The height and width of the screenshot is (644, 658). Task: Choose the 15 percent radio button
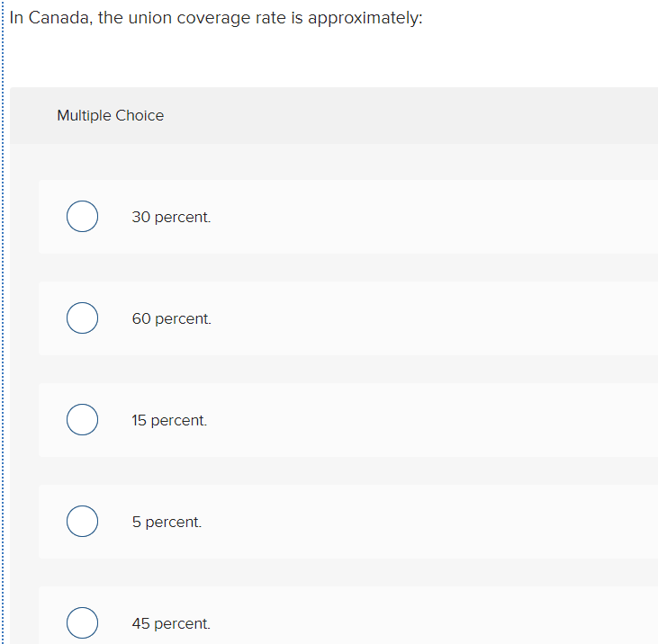pos(82,420)
